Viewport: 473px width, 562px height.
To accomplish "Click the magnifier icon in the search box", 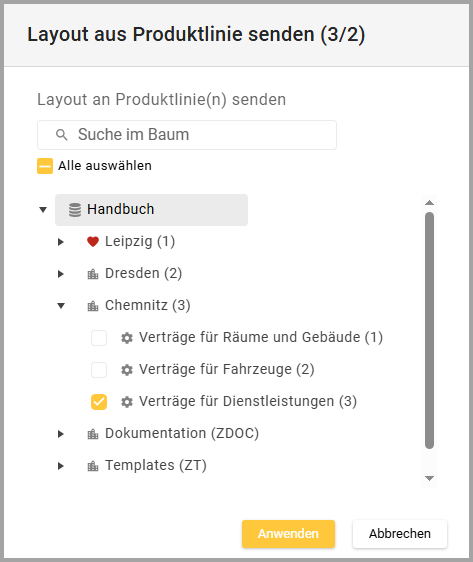I will click(x=62, y=135).
